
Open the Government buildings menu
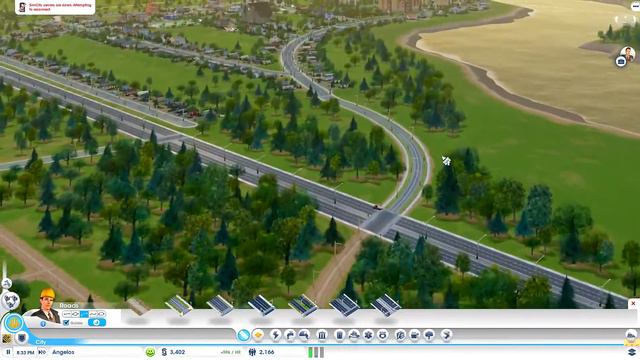coord(322,335)
